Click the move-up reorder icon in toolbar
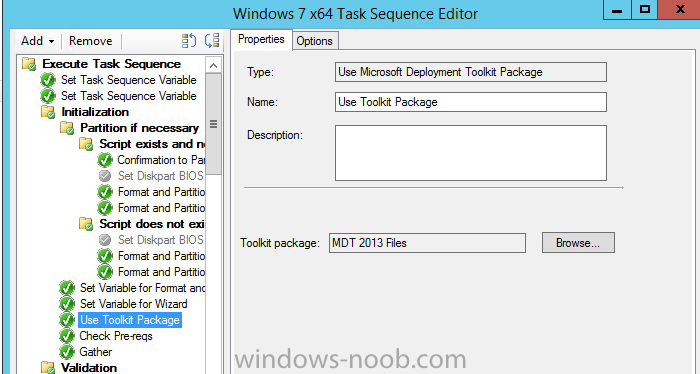 click(189, 41)
